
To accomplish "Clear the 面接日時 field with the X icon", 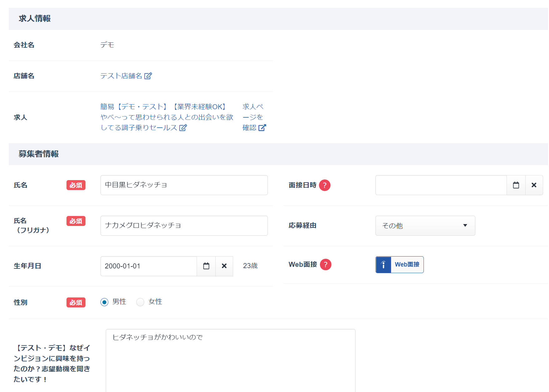I will point(534,185).
